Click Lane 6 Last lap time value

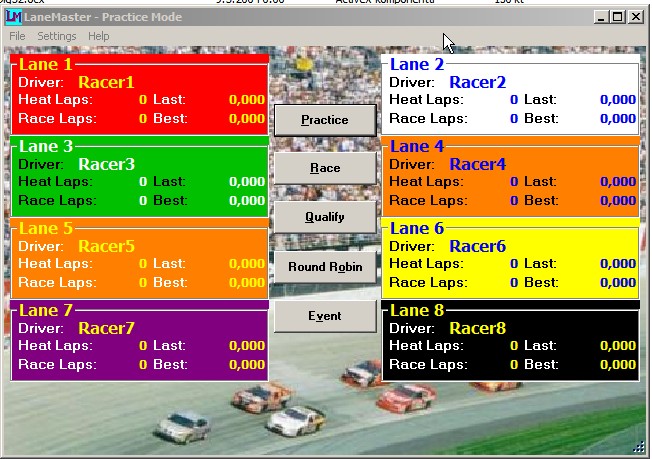[617, 264]
